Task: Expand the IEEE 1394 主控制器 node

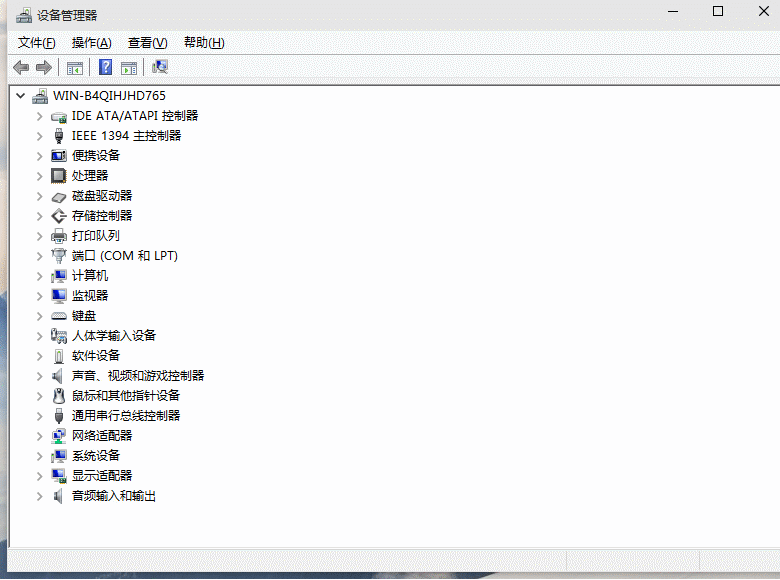Action: (39, 136)
